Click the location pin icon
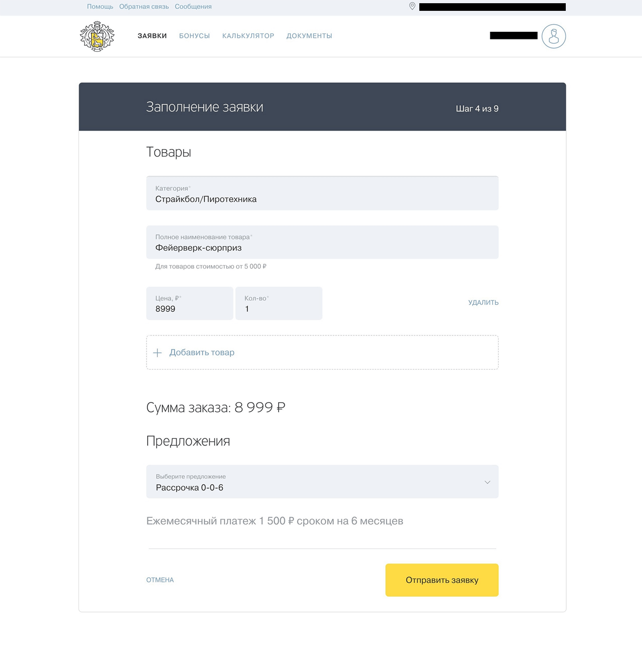Image resolution: width=642 pixels, height=672 pixels. [x=412, y=6]
